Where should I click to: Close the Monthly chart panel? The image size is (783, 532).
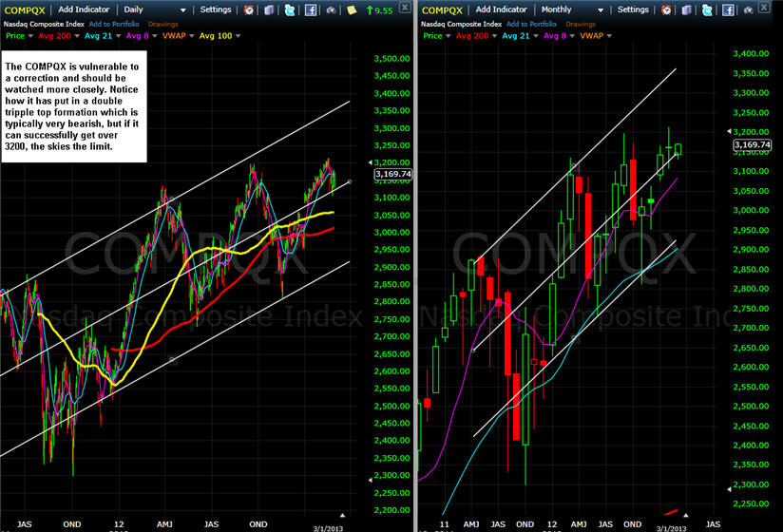pos(764,8)
